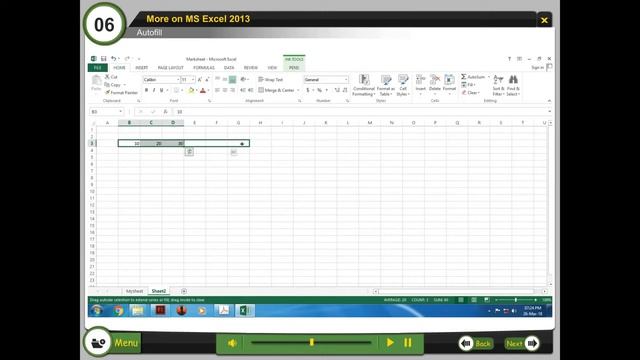Click the volume speaker icon in player bar
640x360 pixels.
tap(232, 343)
